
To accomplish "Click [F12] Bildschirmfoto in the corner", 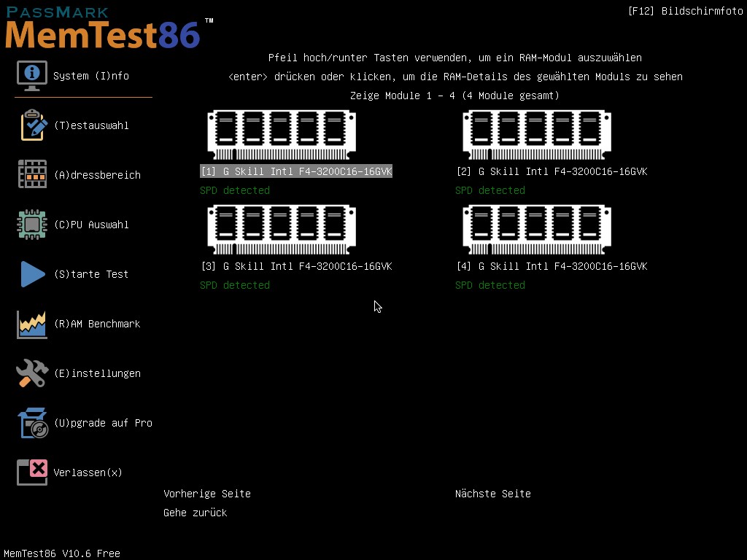I will click(686, 11).
